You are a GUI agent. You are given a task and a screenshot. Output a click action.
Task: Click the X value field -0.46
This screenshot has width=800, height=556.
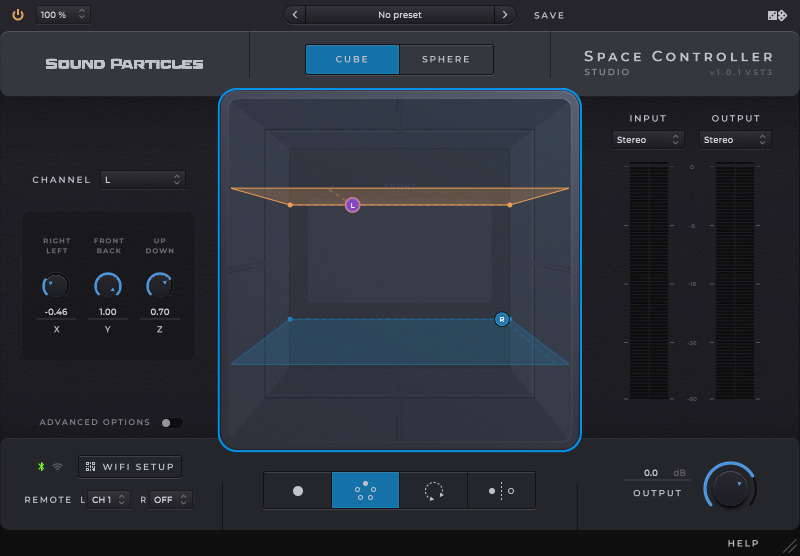tap(56, 312)
